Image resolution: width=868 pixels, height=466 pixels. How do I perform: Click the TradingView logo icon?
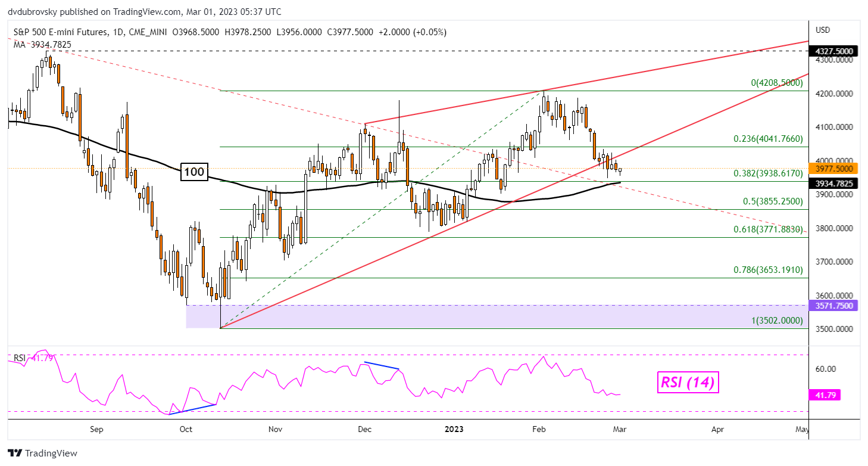pos(15,453)
